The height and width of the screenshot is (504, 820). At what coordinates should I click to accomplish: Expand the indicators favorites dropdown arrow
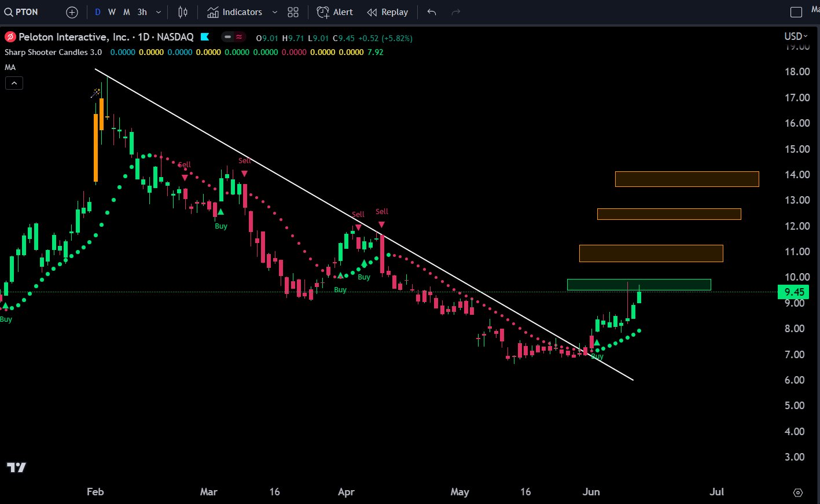pos(274,12)
